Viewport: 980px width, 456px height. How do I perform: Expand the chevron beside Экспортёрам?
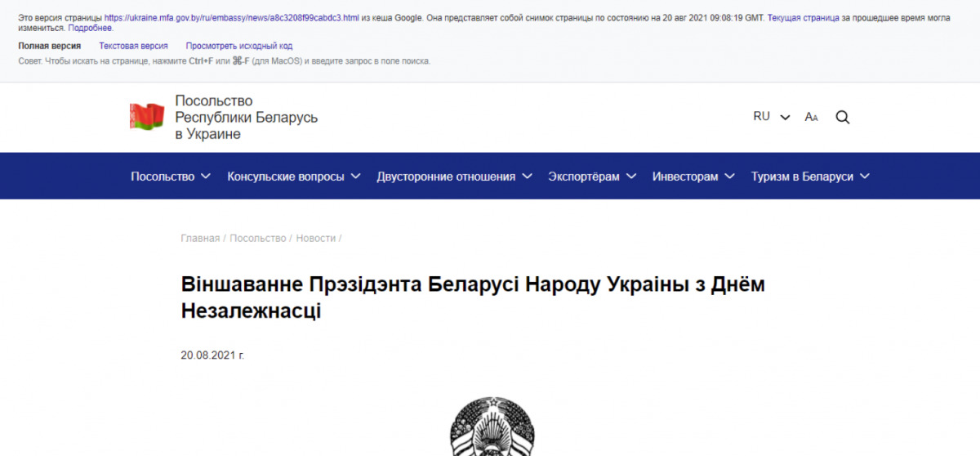[x=631, y=177]
